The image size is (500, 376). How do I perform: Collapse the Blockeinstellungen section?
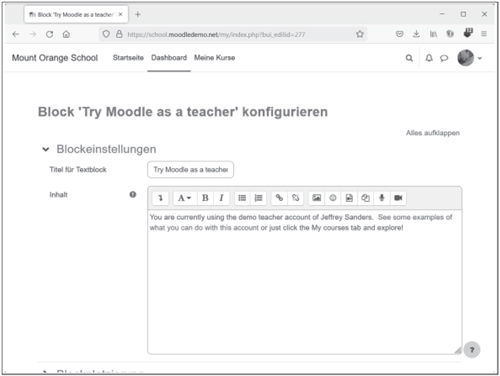[46, 149]
